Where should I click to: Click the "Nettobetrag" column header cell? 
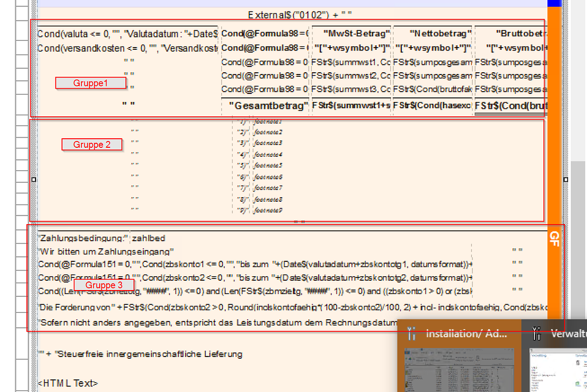click(x=433, y=33)
